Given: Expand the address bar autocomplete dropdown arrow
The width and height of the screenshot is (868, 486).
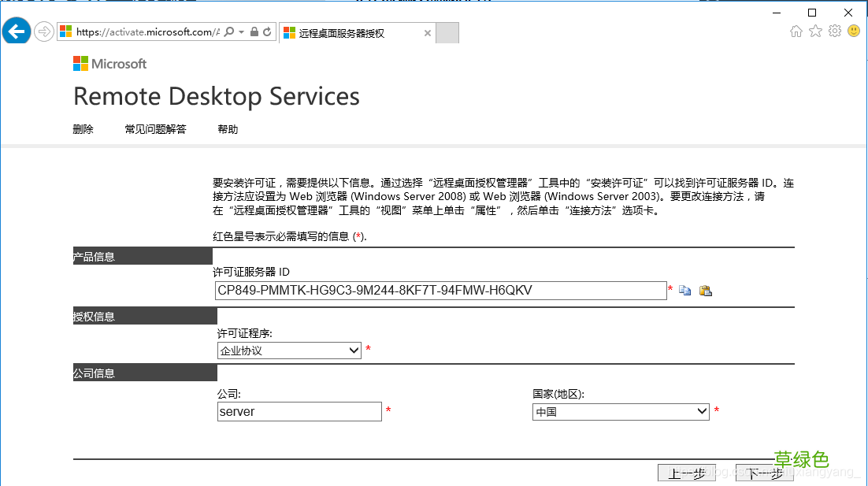Looking at the screenshot, I should click(241, 32).
